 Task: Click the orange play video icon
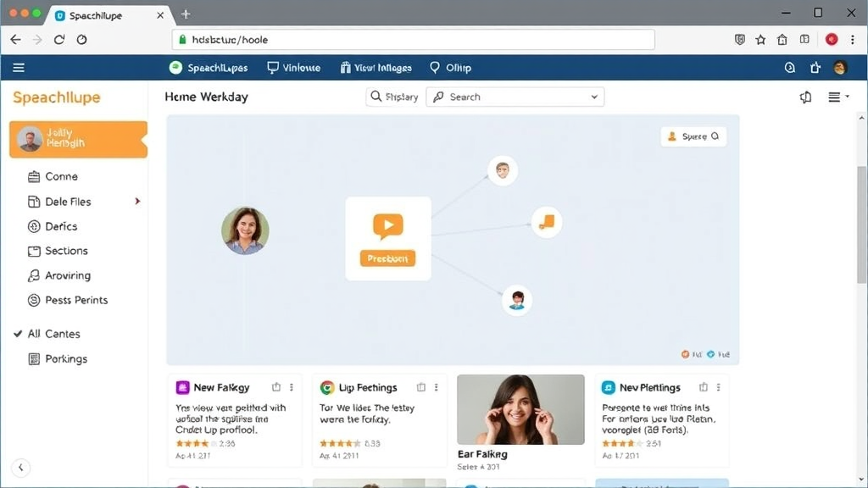387,225
